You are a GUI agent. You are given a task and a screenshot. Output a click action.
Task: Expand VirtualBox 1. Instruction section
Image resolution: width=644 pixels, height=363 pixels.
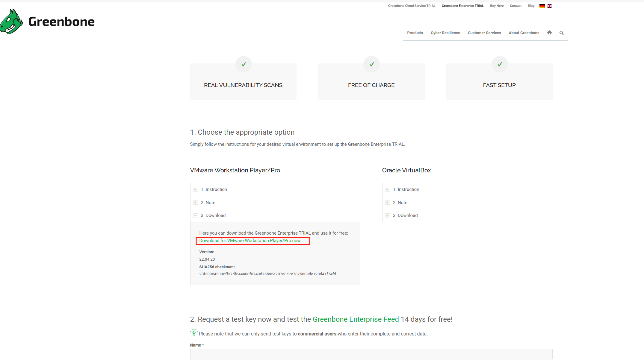[x=406, y=189]
